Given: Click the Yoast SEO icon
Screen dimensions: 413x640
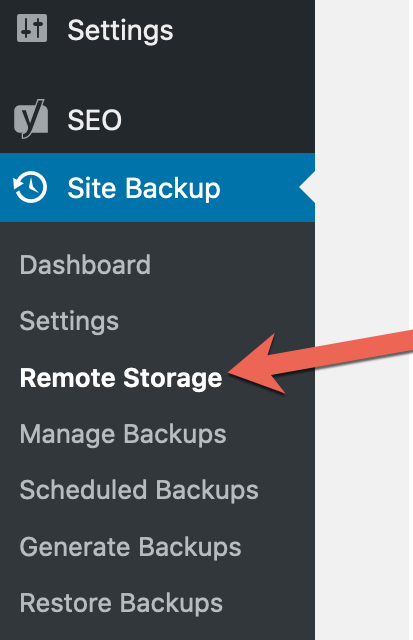Looking at the screenshot, I should coord(31,119).
